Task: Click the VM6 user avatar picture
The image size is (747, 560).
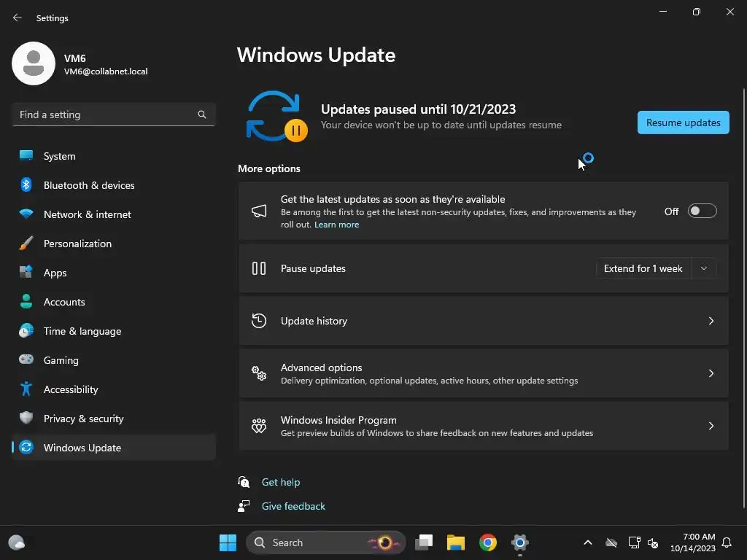Action: pos(34,63)
